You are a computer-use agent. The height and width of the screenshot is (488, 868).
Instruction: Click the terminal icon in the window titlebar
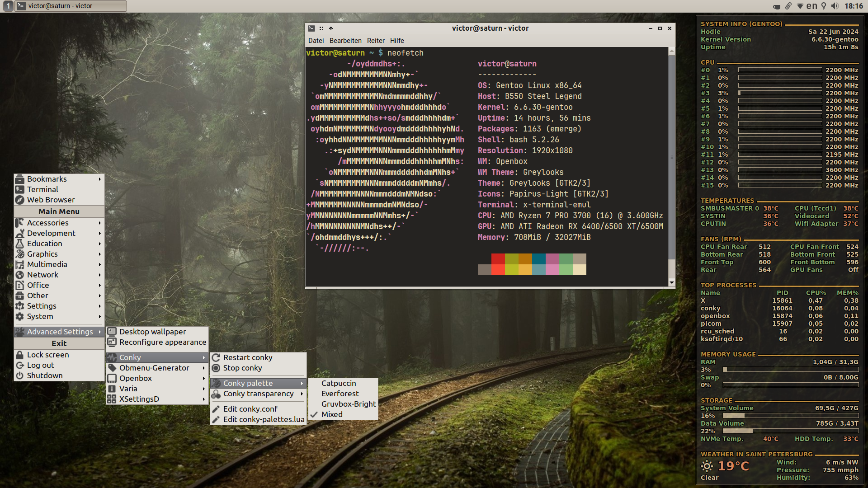311,28
